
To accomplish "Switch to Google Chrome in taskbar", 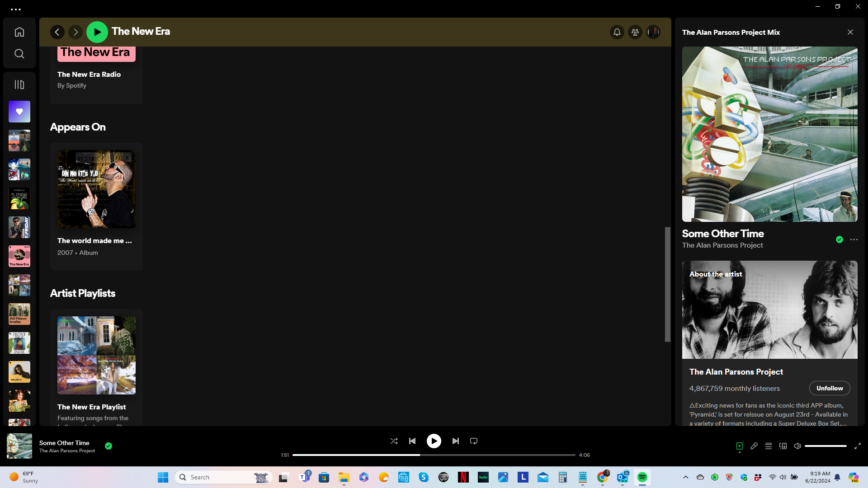I will 602,477.
